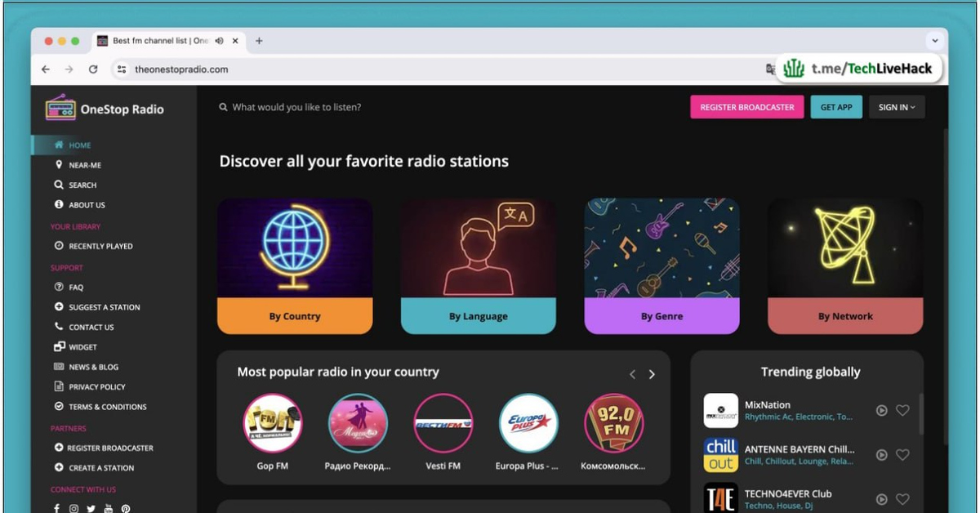
Task: Play the MixNation station
Action: 882,411
